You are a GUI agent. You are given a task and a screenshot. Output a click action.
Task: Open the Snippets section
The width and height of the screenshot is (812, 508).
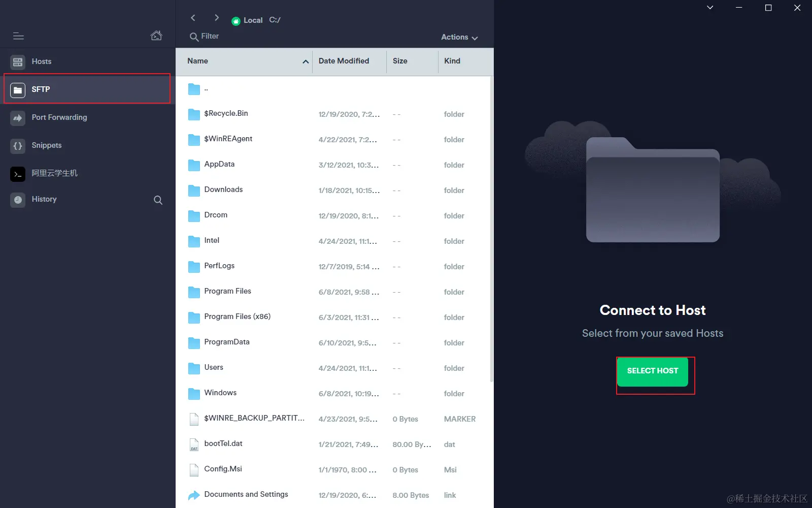87,145
